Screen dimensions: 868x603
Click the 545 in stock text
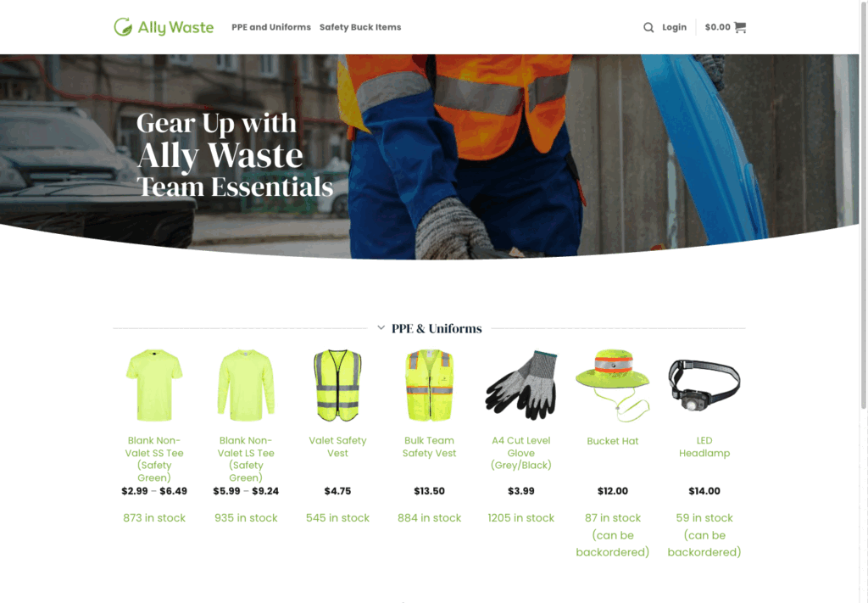coord(337,517)
